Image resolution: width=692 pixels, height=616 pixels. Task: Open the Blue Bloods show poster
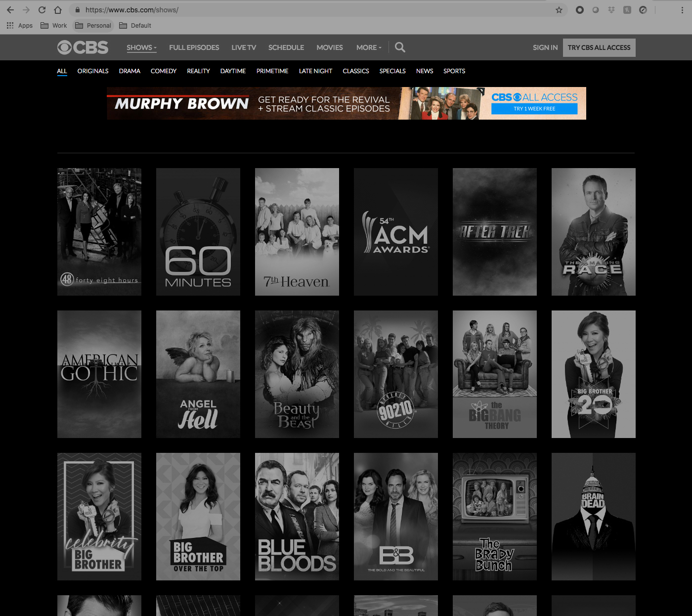point(297,517)
